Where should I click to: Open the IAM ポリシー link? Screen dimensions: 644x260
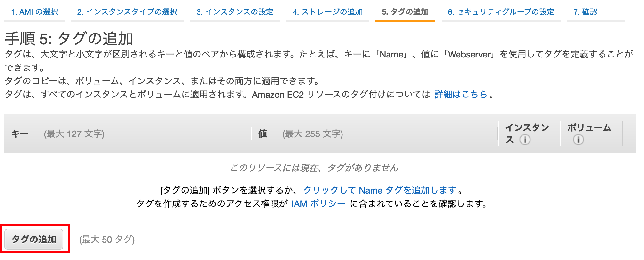(x=318, y=203)
